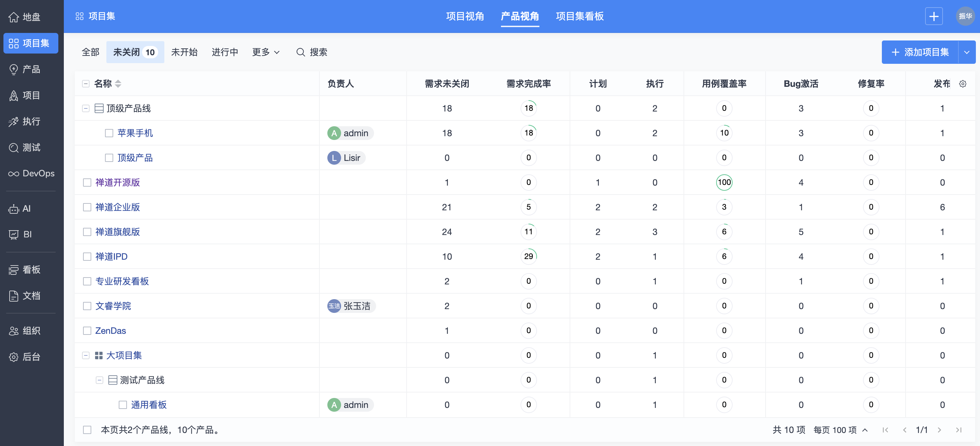Open the BI chart icon in sidebar

click(14, 235)
